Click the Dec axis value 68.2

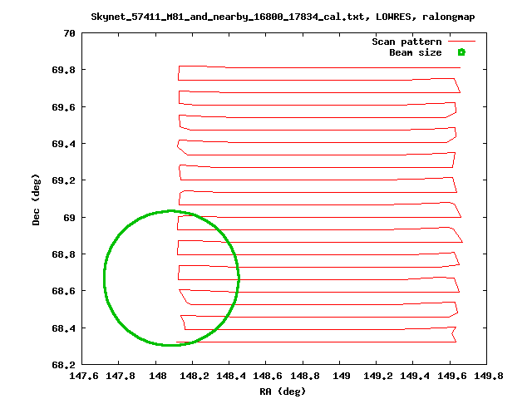(63, 365)
